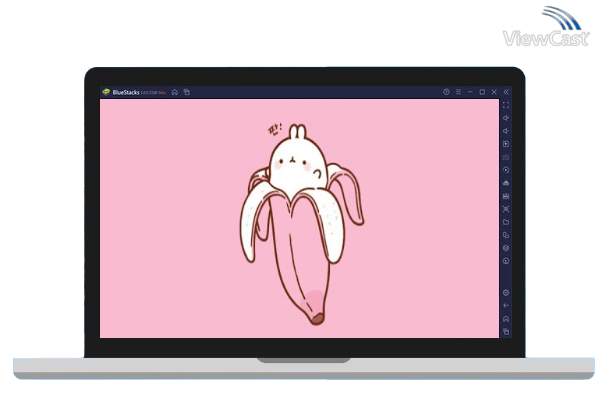The width and height of the screenshot is (602, 414).
Task: Open the help question mark icon
Action: [446, 92]
